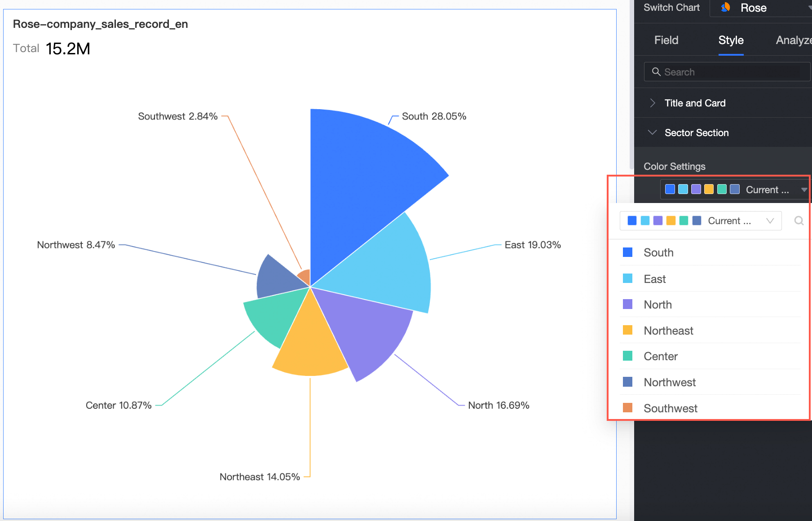Switch to the Analyze tab

794,40
